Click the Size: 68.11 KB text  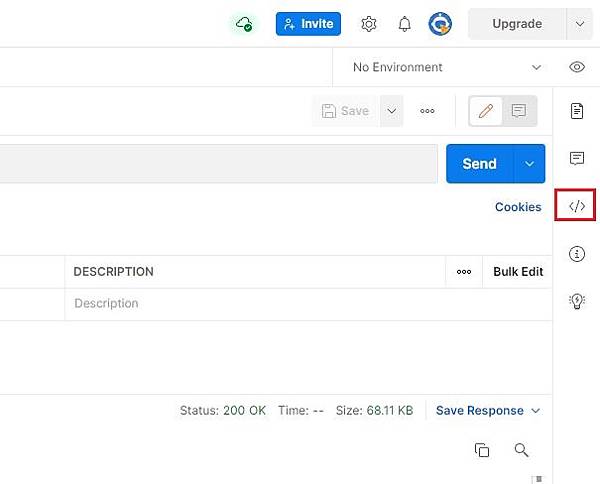374,411
